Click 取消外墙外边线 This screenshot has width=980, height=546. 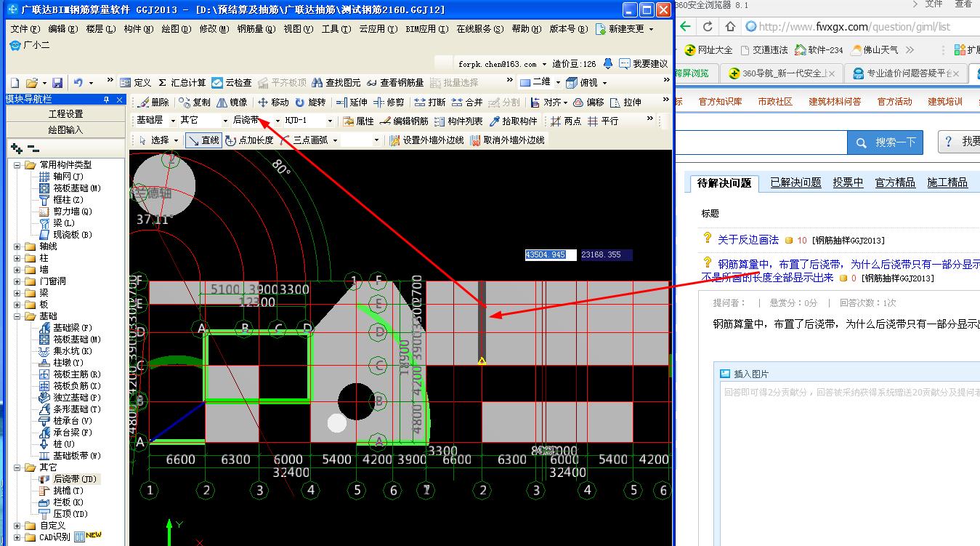pyautogui.click(x=508, y=140)
